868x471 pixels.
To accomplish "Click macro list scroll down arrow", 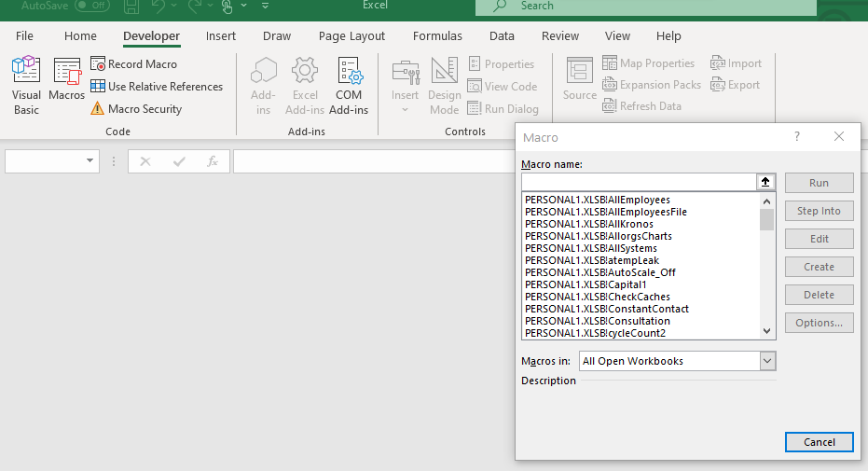I will (x=766, y=331).
